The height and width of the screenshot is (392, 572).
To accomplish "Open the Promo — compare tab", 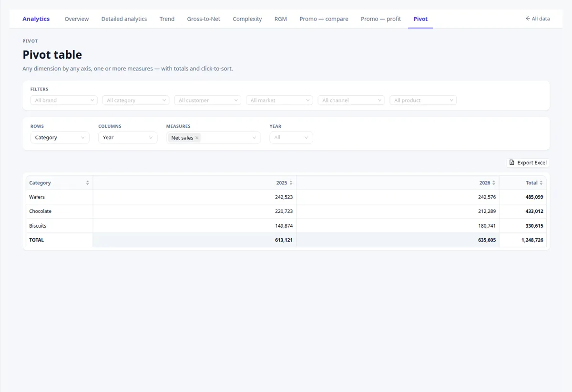I will [324, 19].
